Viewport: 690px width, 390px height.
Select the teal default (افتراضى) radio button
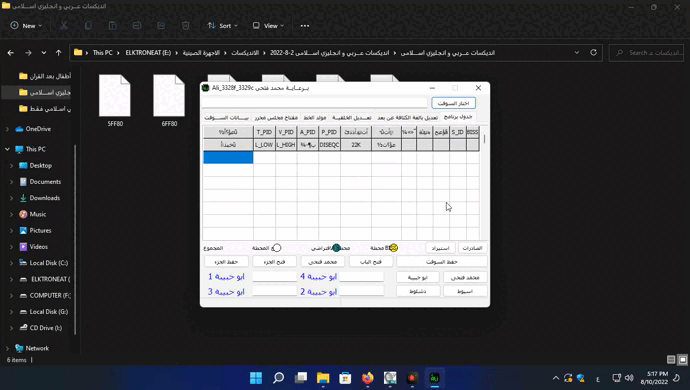click(337, 248)
